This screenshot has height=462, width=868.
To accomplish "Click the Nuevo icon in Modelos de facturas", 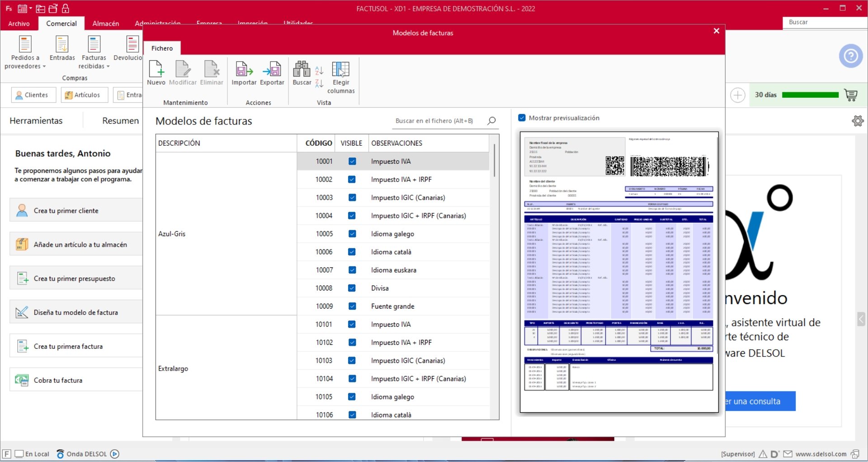I will coord(156,69).
